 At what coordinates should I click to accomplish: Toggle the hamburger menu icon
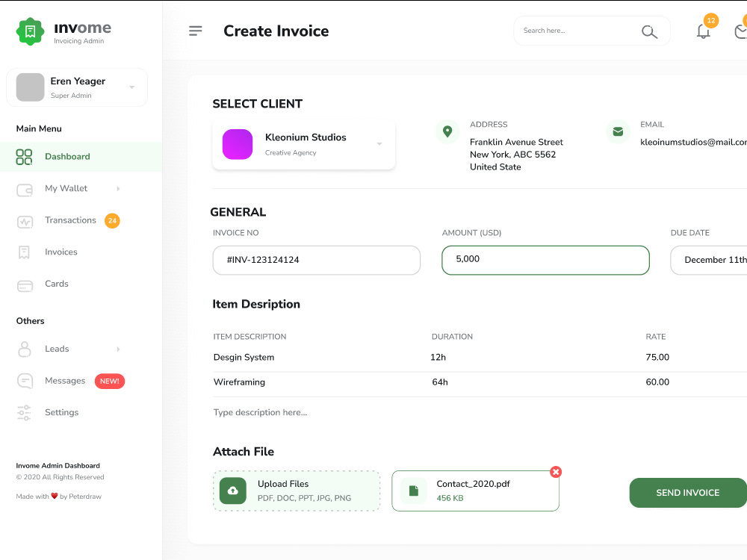(195, 31)
